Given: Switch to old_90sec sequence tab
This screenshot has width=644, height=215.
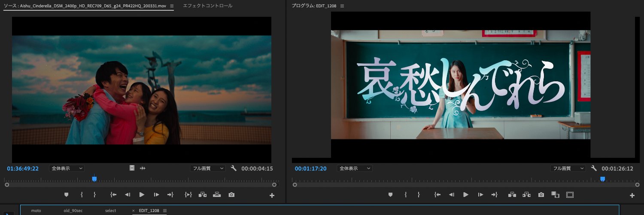Looking at the screenshot, I should point(73,211).
